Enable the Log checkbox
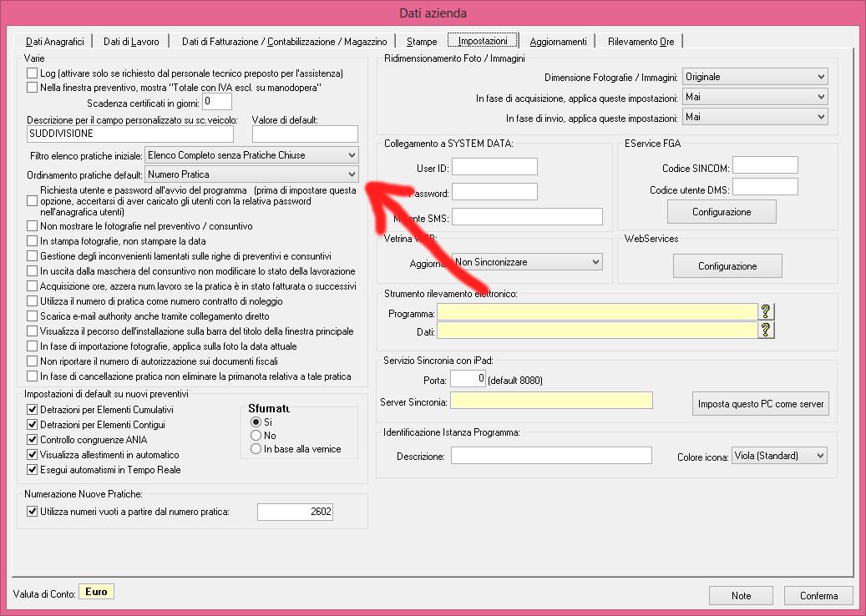The image size is (866, 616). pos(33,73)
